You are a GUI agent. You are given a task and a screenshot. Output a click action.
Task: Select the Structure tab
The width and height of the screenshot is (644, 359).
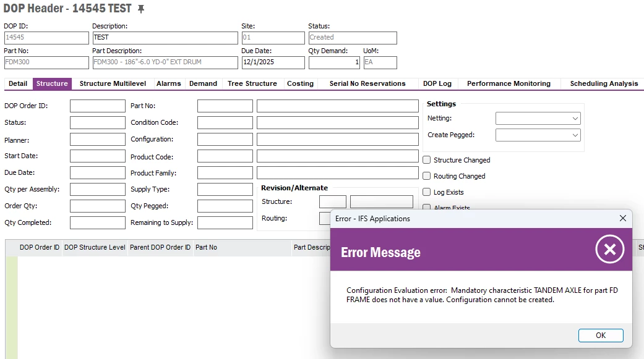[52, 83]
